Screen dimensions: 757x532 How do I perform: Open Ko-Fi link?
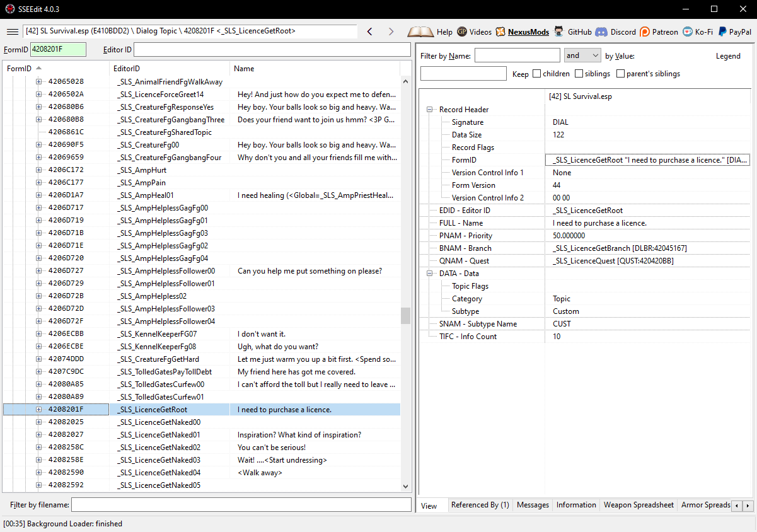click(698, 32)
